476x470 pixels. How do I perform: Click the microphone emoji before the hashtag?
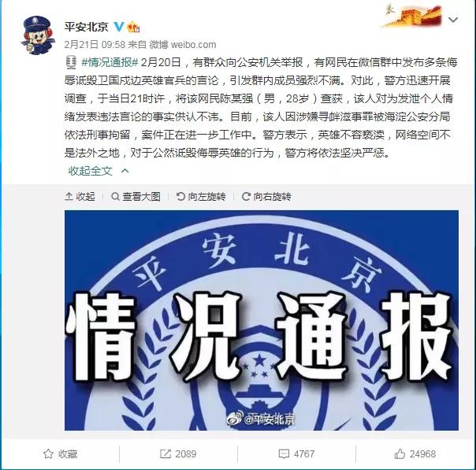[x=71, y=62]
